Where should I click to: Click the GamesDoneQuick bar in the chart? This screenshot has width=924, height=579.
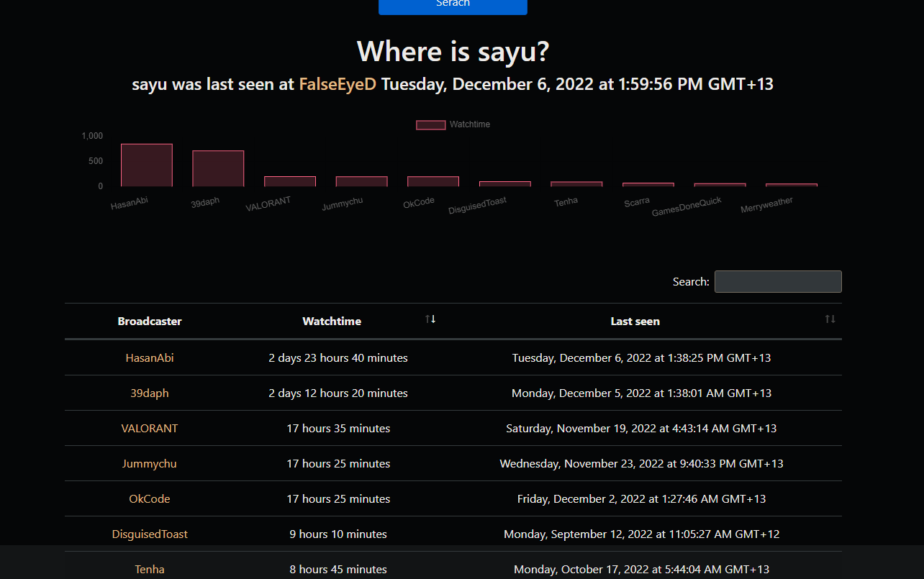pyautogui.click(x=720, y=185)
